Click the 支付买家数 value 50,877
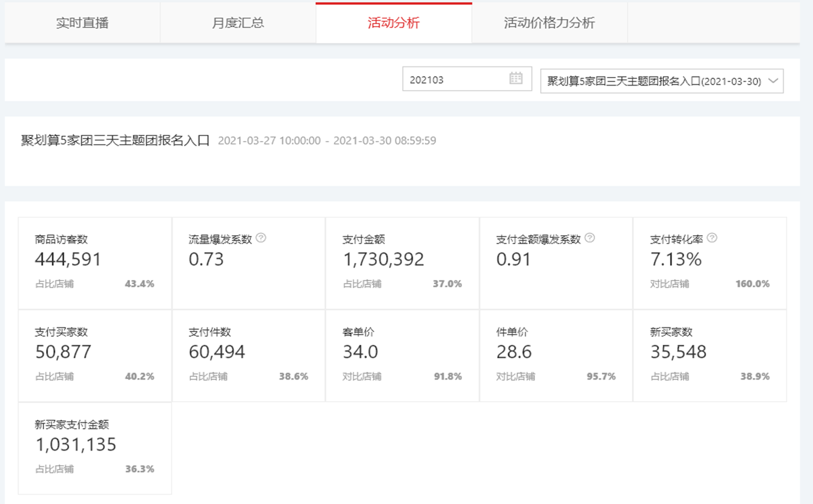 (x=63, y=352)
